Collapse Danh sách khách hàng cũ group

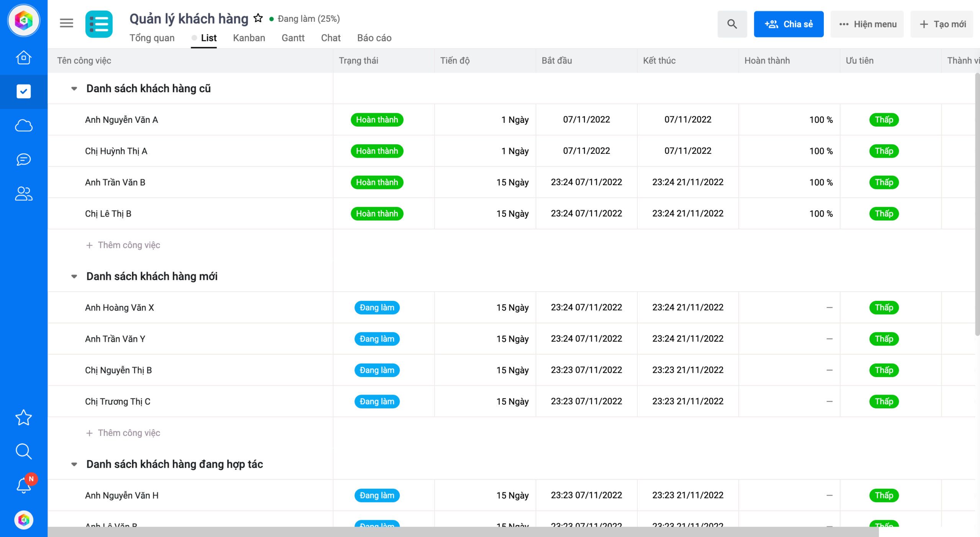click(x=74, y=88)
